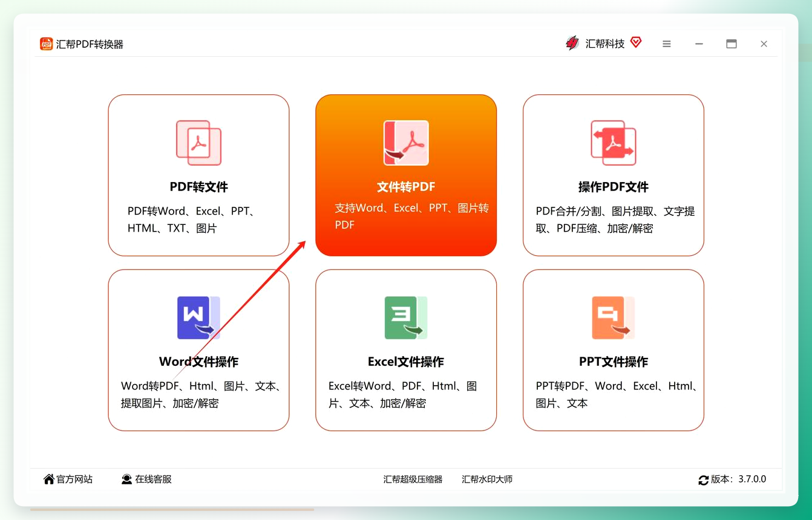
Task: Select the Word文件操作 title
Action: (x=198, y=362)
